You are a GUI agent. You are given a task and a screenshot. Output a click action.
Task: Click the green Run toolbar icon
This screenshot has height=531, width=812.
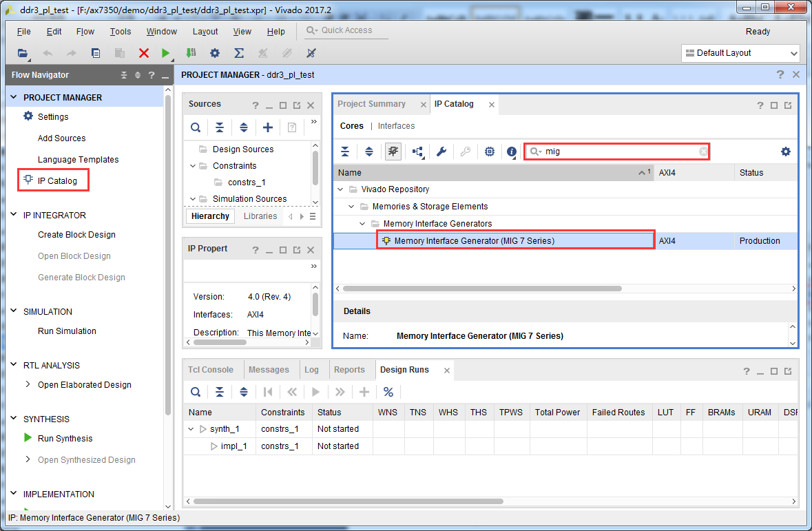pos(166,53)
